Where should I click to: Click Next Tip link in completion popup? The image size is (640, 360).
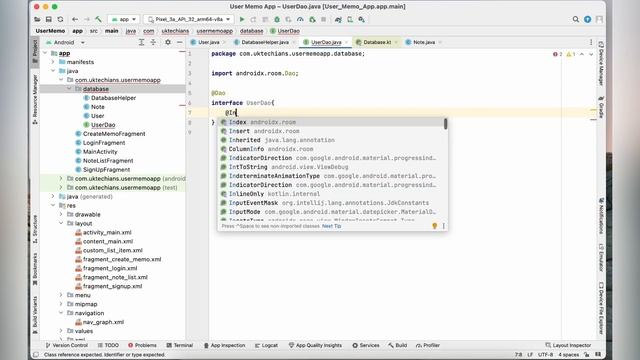click(331, 226)
